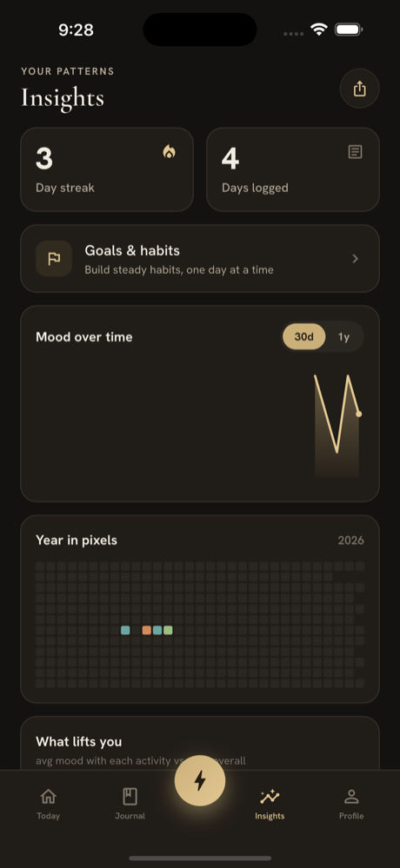Open the Profile tab person icon
Screen dimensions: 400x868
pyautogui.click(x=351, y=797)
